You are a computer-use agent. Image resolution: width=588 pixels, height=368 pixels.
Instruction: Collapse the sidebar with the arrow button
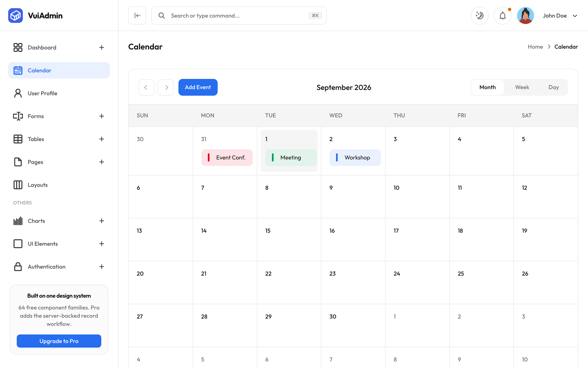pyautogui.click(x=137, y=16)
